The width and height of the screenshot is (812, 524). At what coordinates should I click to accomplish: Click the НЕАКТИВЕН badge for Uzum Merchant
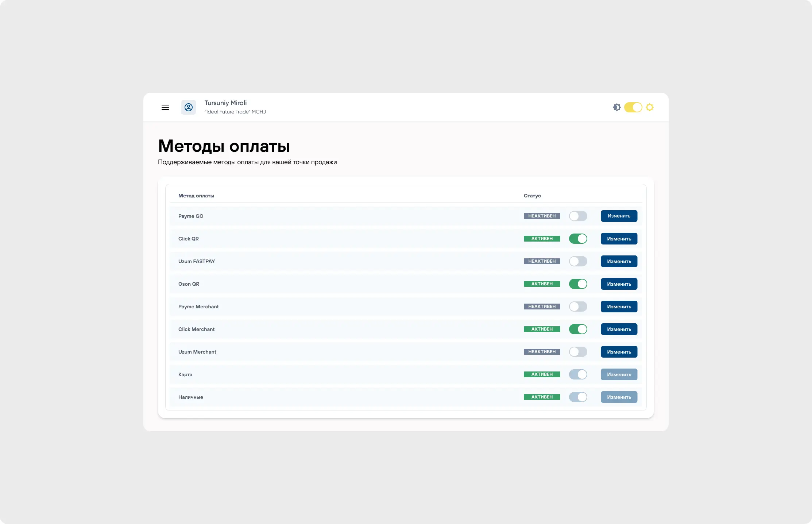coord(542,352)
